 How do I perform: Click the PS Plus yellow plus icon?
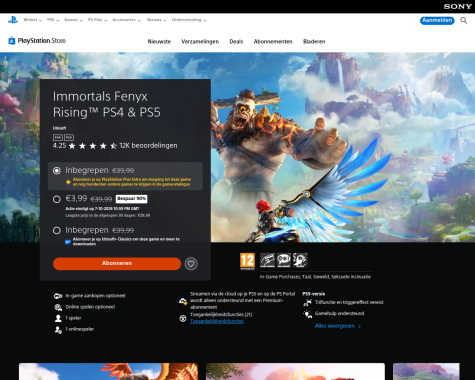pos(68,182)
